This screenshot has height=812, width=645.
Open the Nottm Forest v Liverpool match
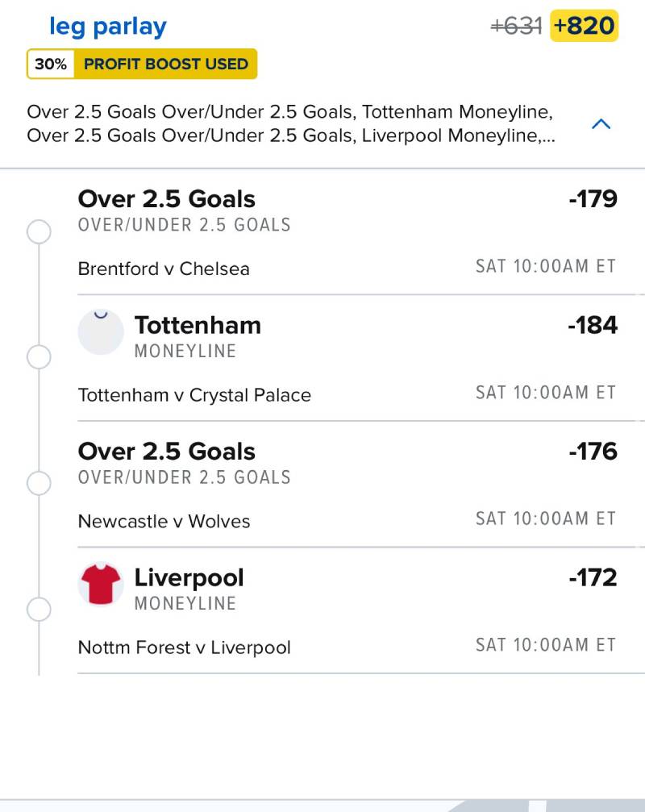coord(184,648)
